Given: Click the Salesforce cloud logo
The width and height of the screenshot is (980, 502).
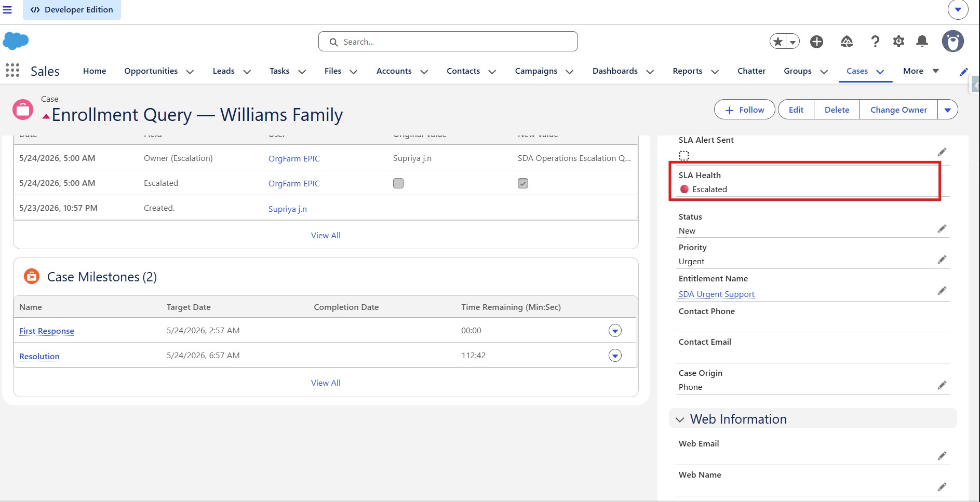Looking at the screenshot, I should pyautogui.click(x=16, y=41).
